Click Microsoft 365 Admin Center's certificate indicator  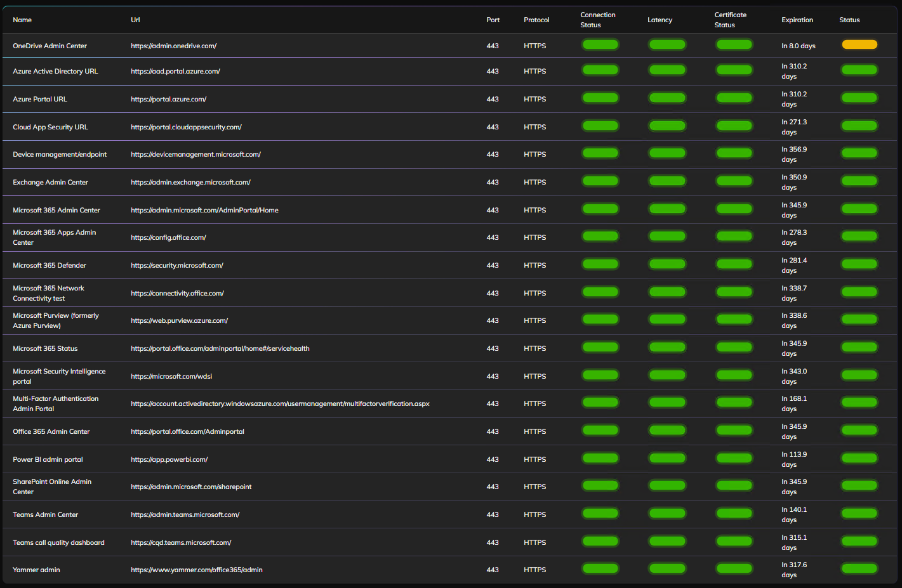pos(734,209)
